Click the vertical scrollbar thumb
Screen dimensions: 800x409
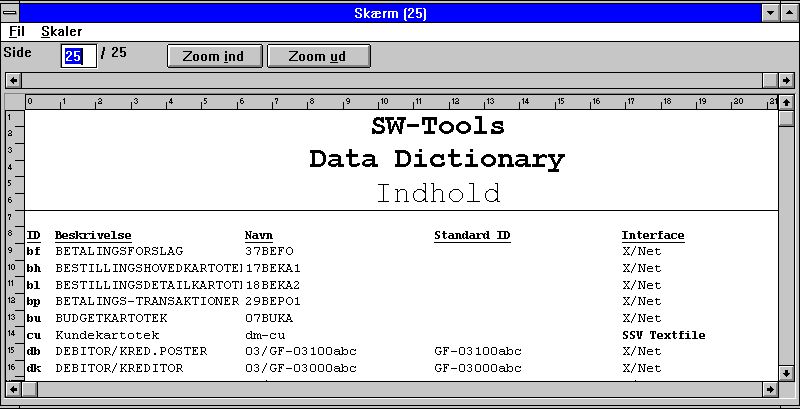786,118
